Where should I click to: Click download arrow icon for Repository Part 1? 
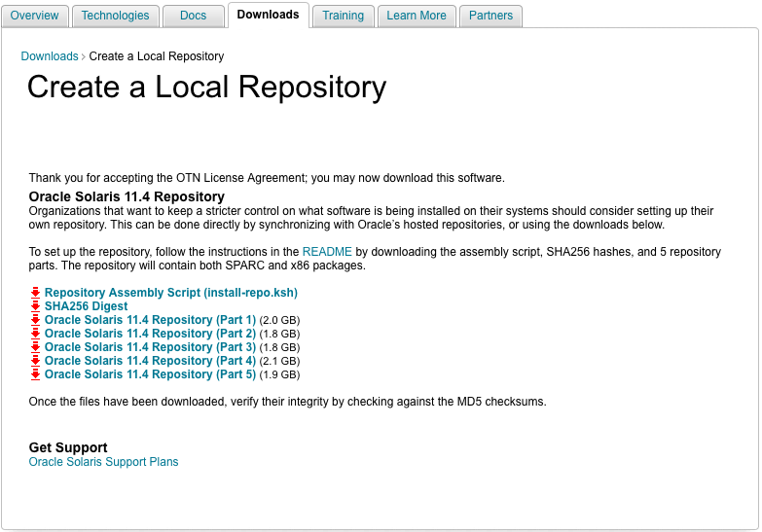35,320
